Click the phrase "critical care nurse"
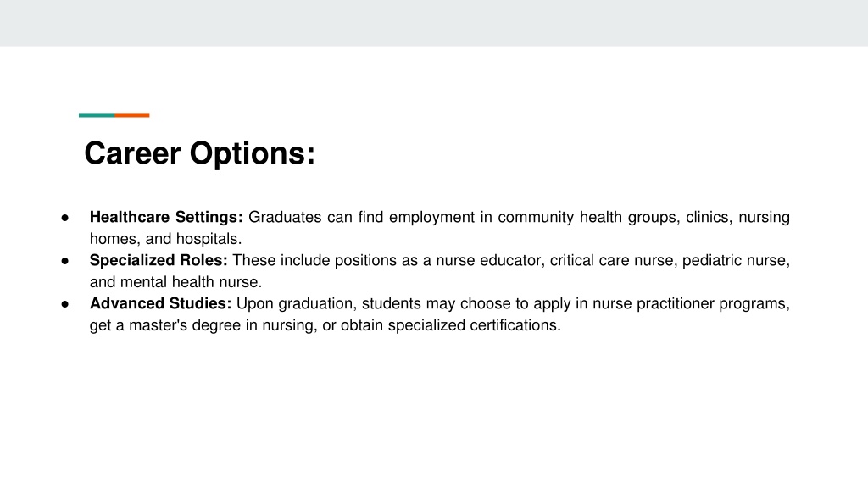 pyautogui.click(x=611, y=260)
